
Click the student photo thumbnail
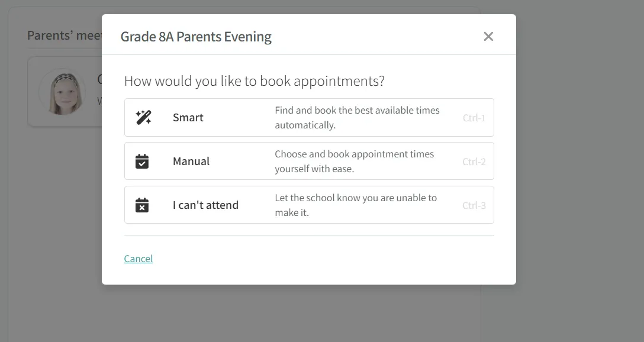(62, 92)
